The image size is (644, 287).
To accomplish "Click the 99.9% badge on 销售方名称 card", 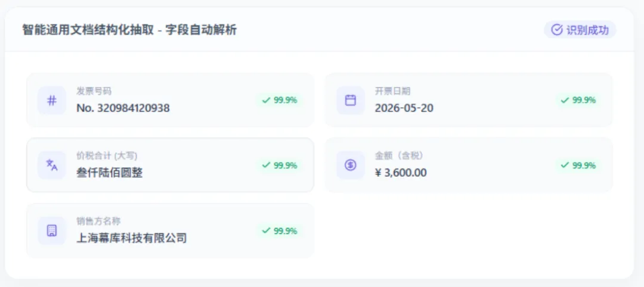I will (x=280, y=231).
